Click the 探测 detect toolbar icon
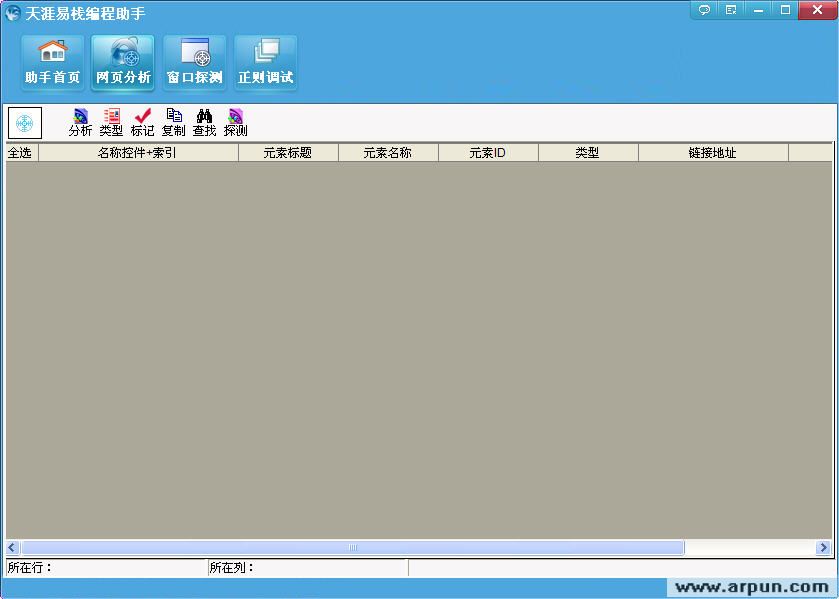The image size is (839, 599). (x=235, y=122)
